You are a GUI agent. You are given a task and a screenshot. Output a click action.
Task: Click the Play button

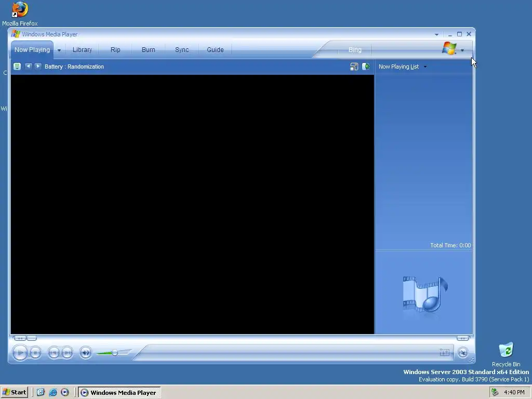click(x=20, y=353)
